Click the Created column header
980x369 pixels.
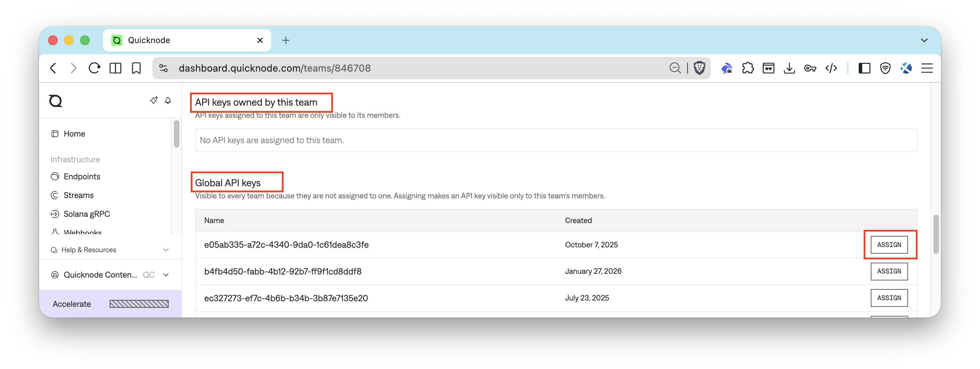[578, 220]
